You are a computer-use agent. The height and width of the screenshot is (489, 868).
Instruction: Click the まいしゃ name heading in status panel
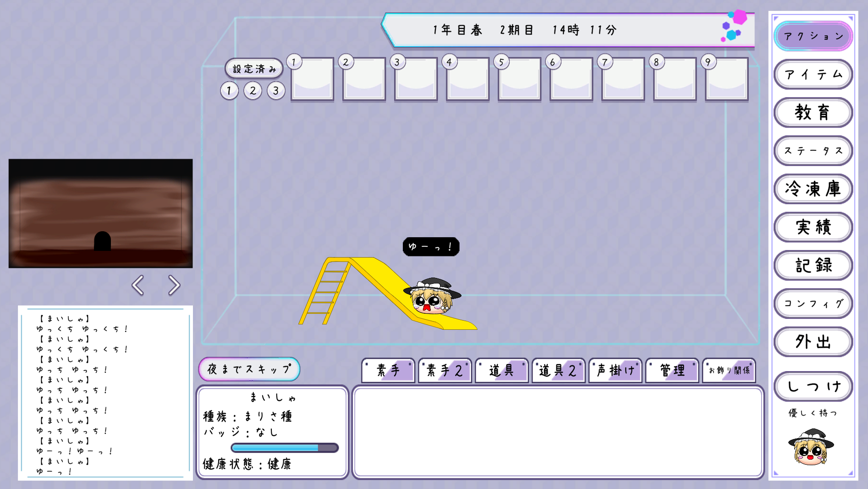(x=273, y=397)
